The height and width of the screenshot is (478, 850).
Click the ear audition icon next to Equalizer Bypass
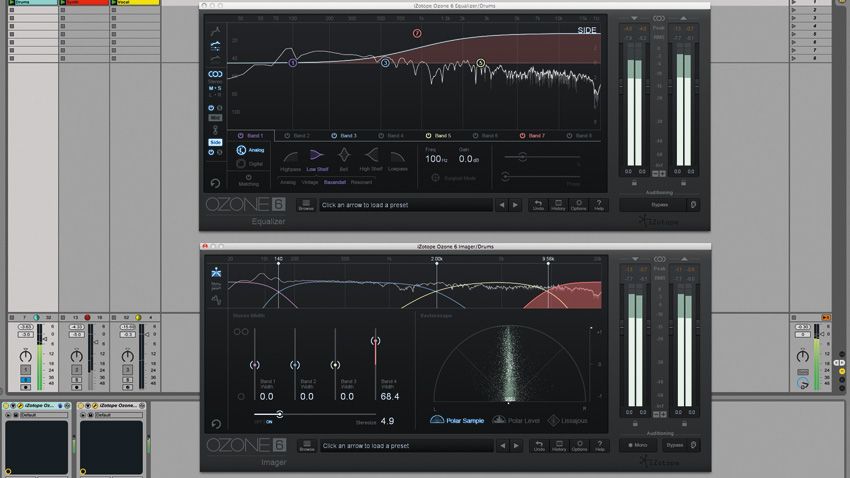(x=693, y=205)
